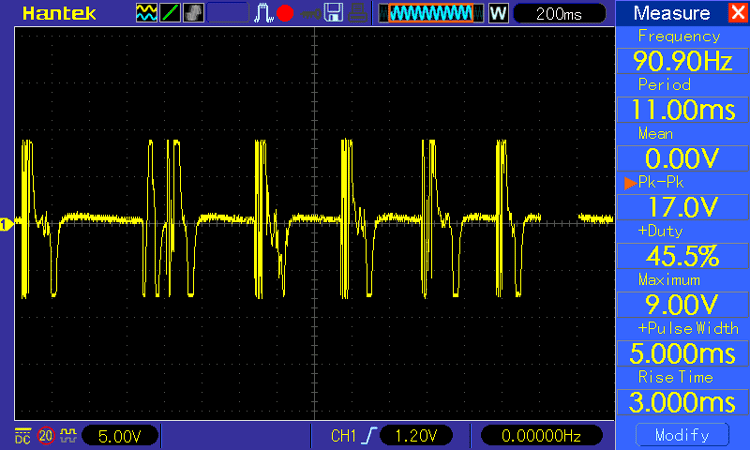Viewport: 750px width, 450px height.
Task: Click the W window mode icon
Action: pyautogui.click(x=498, y=13)
